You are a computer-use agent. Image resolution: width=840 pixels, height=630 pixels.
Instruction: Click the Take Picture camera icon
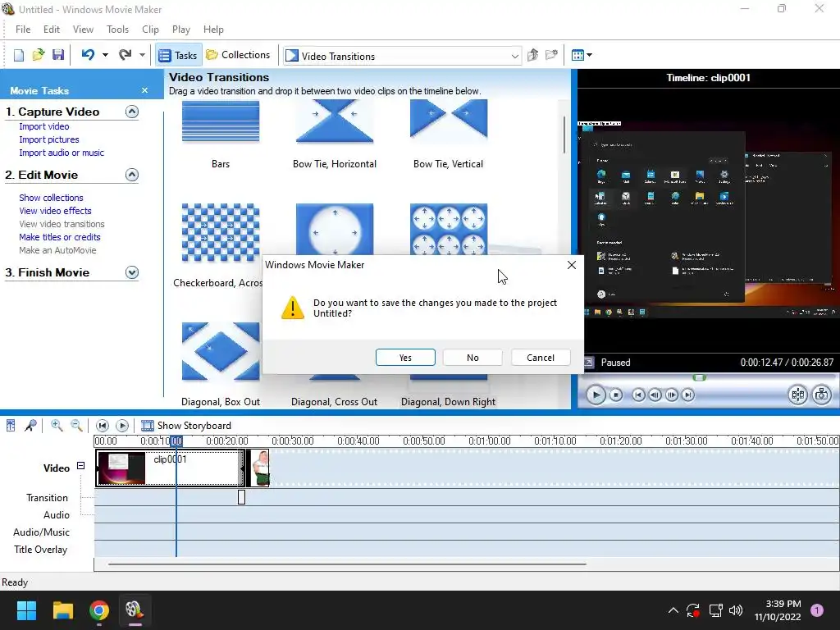pos(822,395)
